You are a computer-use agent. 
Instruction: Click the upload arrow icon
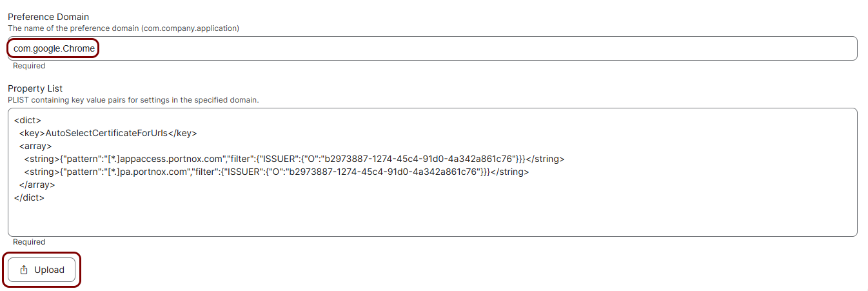tap(24, 270)
